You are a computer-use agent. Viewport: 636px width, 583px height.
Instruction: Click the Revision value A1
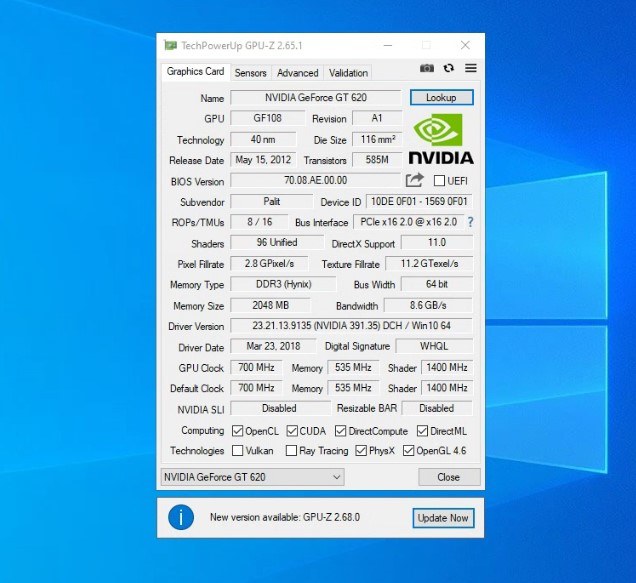(x=377, y=118)
